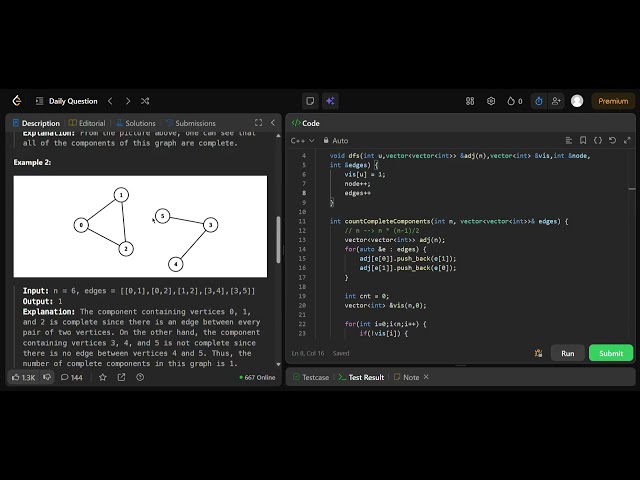Toggle the timer stopwatch icon
640x480 pixels.
coord(539,101)
